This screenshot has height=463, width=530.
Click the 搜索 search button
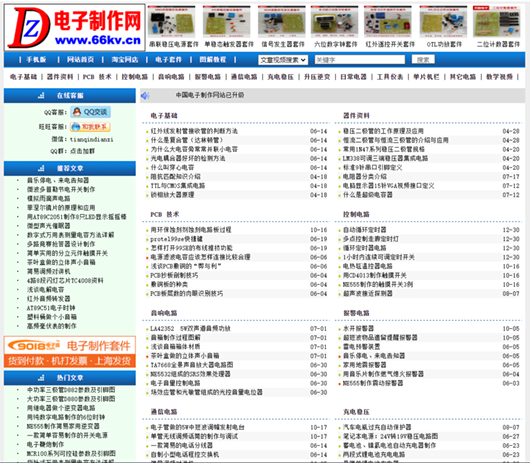coord(423,60)
